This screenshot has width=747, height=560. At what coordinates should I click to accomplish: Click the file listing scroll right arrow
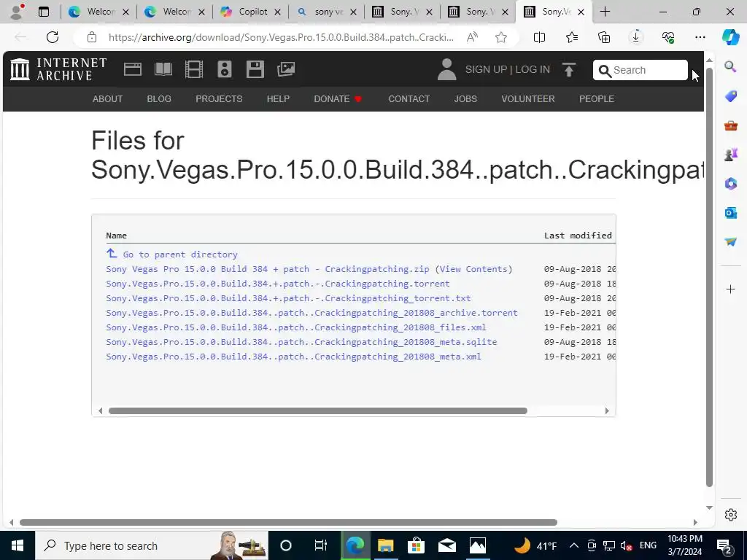click(607, 411)
